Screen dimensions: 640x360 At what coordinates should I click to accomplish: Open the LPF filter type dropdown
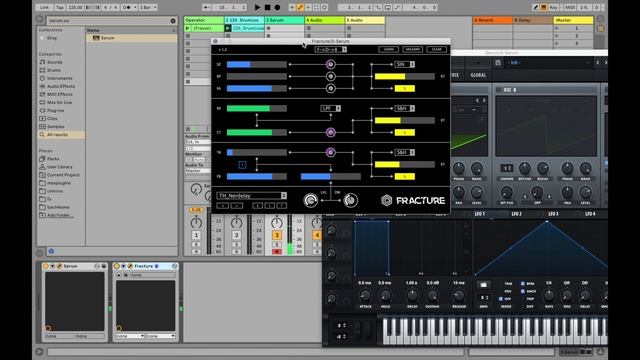point(331,108)
